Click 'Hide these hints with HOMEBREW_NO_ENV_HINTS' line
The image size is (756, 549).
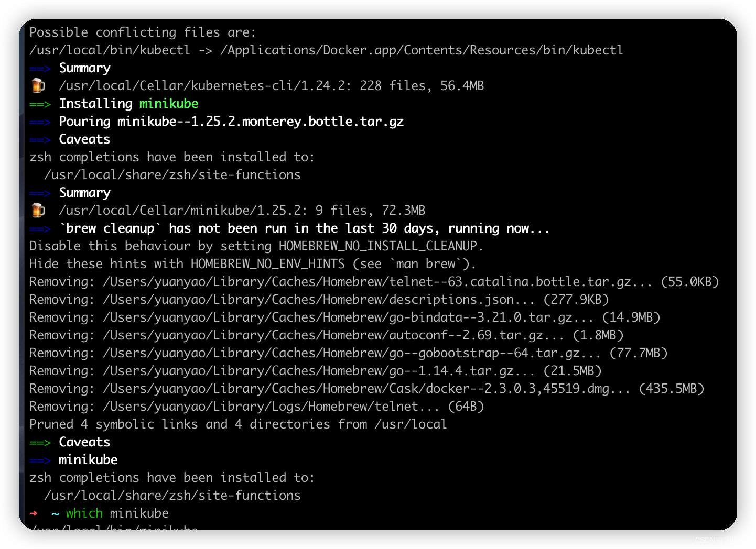(253, 264)
